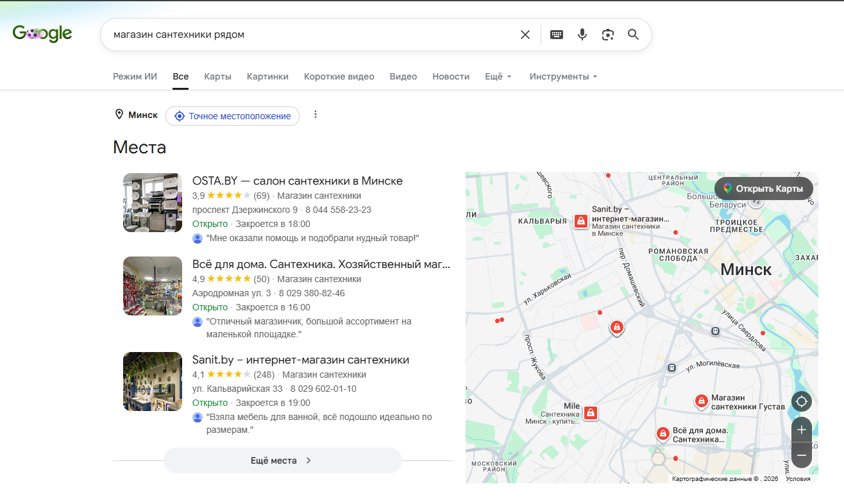Click address Аэродромная ул. 3 text
The image size is (844, 504).
tap(232, 293)
